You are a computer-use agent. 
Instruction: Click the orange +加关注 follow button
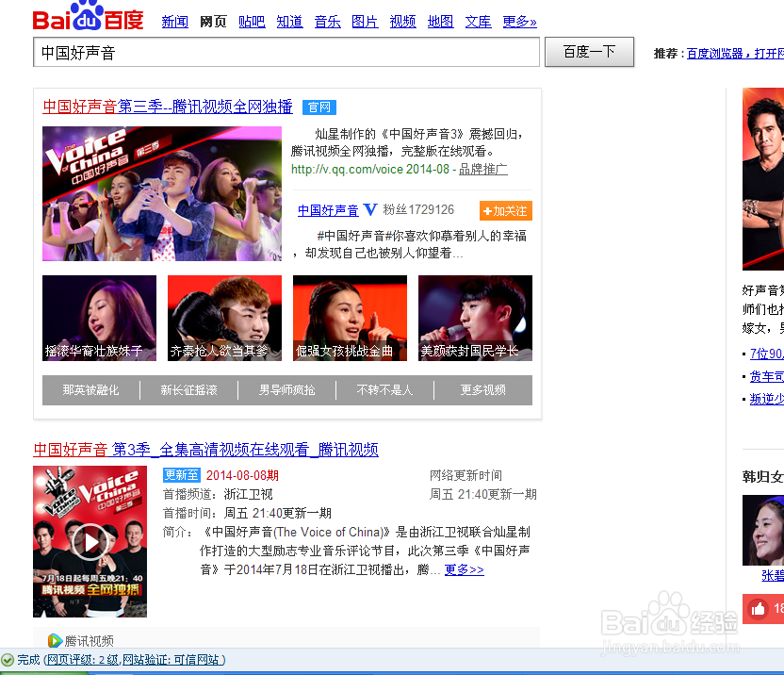pyautogui.click(x=505, y=210)
